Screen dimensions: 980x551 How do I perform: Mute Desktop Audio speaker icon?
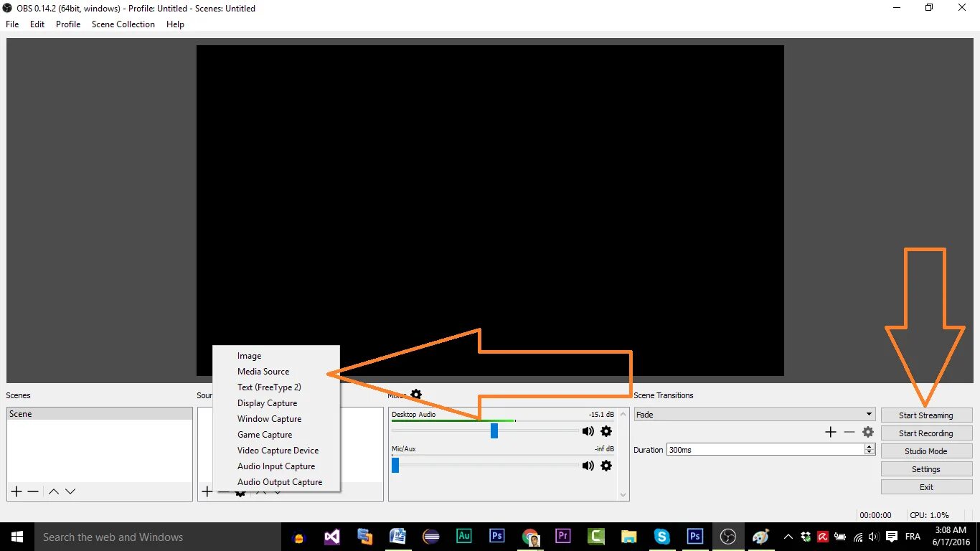pyautogui.click(x=588, y=431)
